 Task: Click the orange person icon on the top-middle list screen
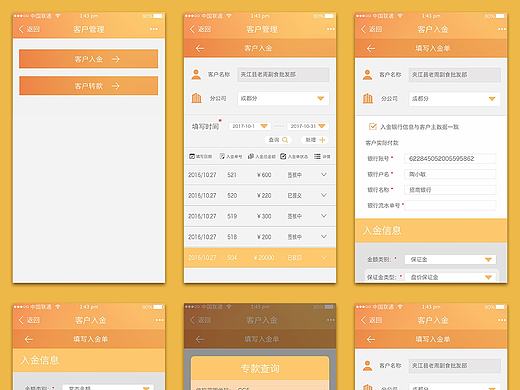196,74
